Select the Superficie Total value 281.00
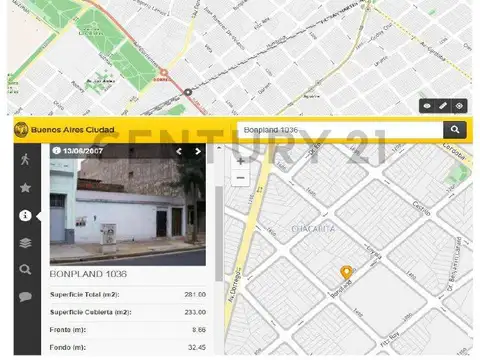 pos(195,295)
